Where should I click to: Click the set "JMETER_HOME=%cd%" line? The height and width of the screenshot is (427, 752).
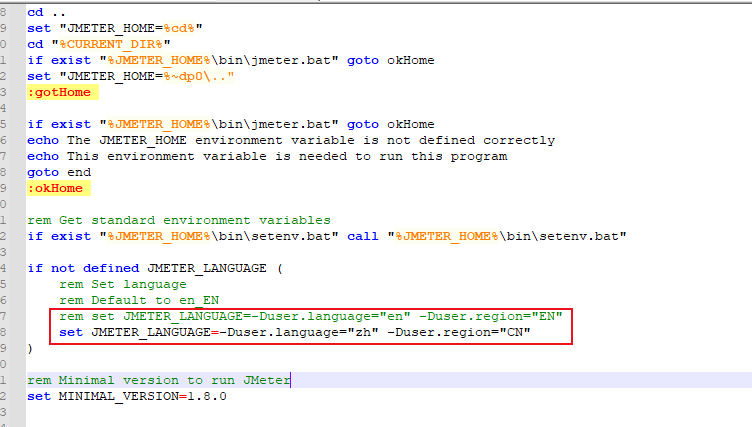pos(115,28)
